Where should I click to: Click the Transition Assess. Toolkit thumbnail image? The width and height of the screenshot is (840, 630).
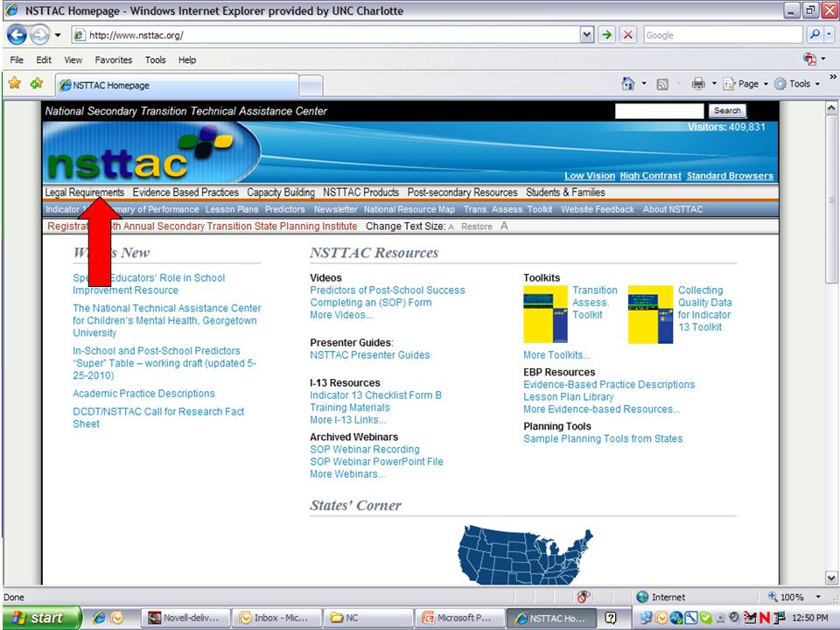(545, 314)
